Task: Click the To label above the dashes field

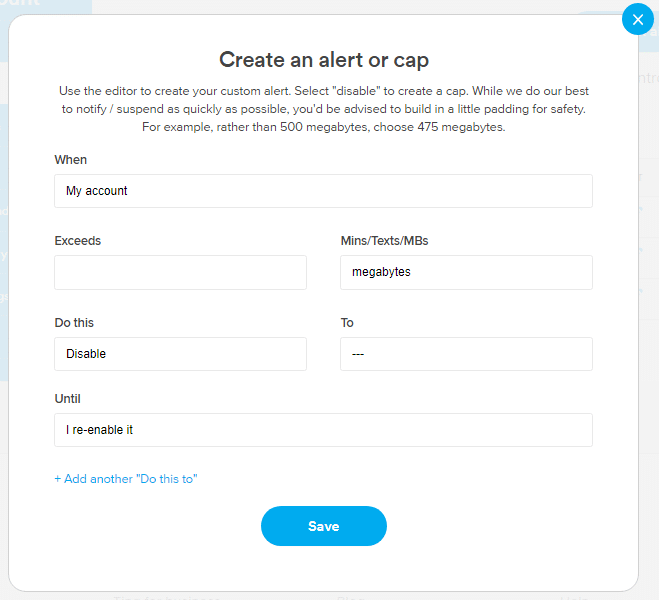Action: click(x=347, y=323)
